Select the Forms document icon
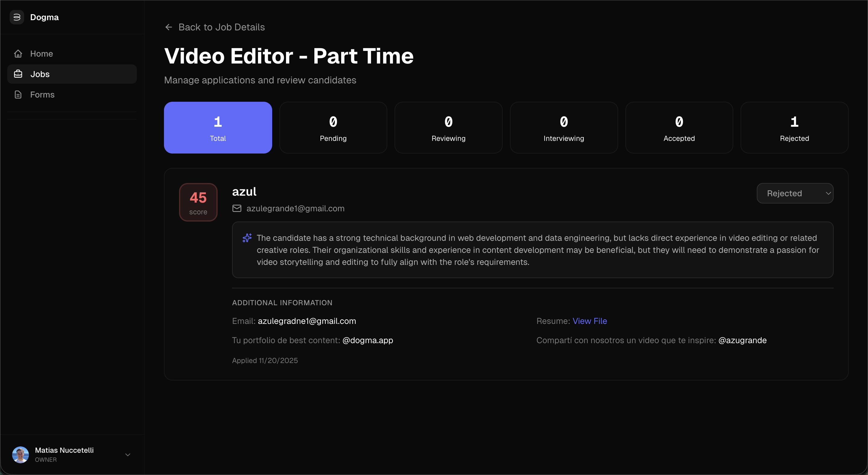 pos(18,95)
